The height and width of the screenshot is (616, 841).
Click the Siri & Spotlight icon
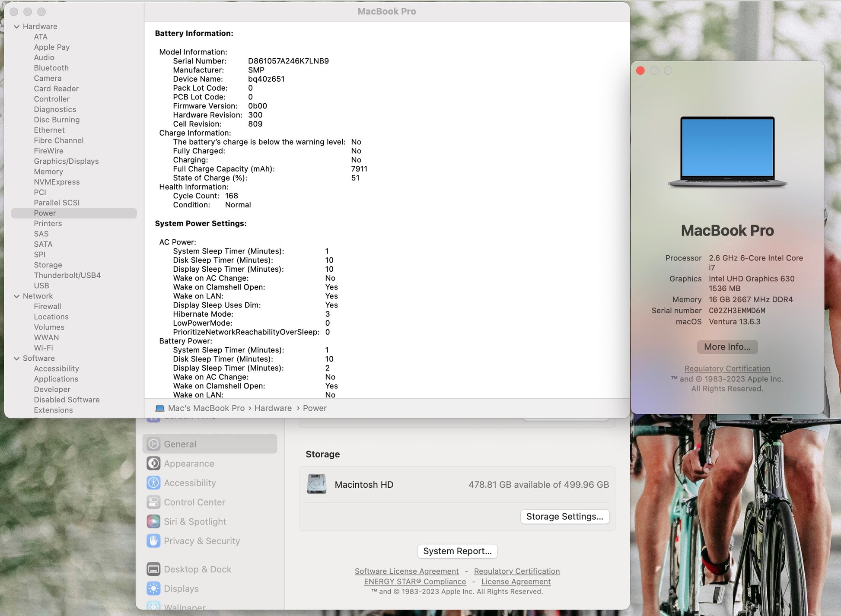(153, 522)
